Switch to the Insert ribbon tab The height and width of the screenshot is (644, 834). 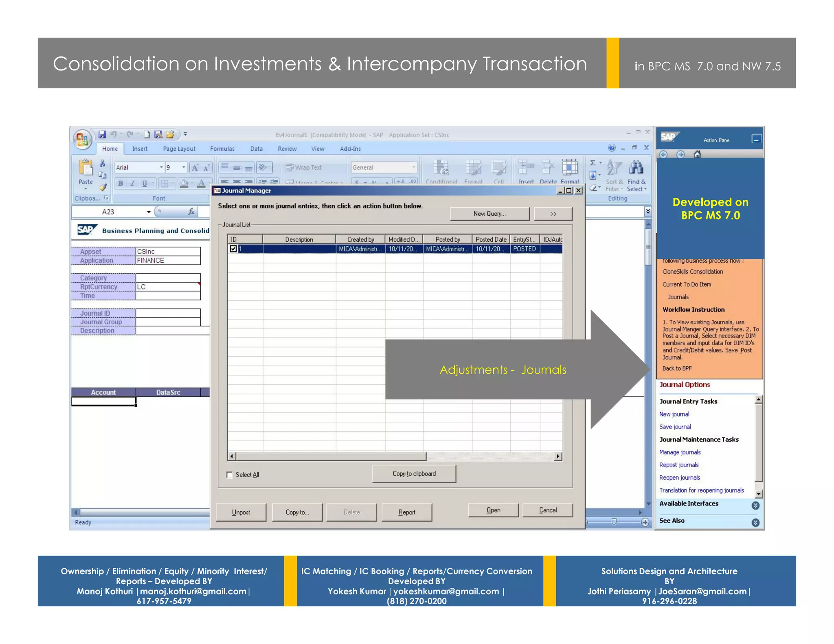(140, 149)
